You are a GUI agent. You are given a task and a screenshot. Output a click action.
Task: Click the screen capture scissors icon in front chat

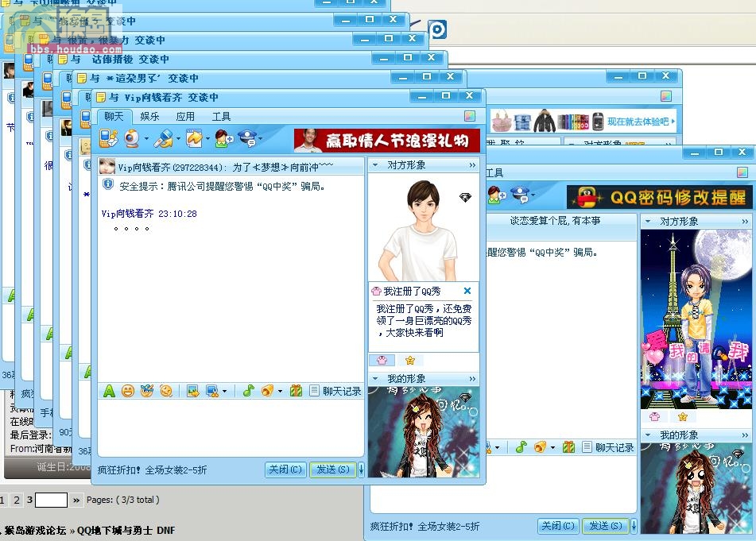212,391
